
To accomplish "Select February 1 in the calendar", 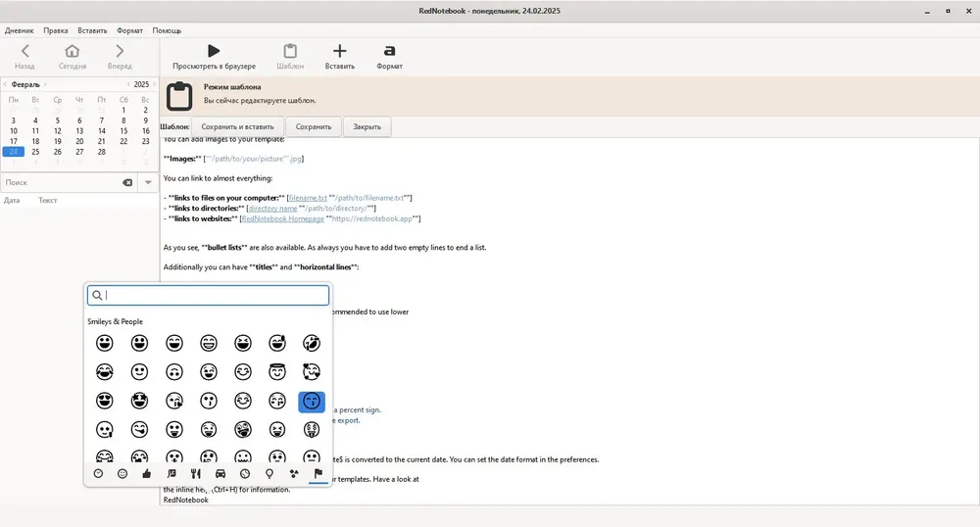I will [123, 111].
